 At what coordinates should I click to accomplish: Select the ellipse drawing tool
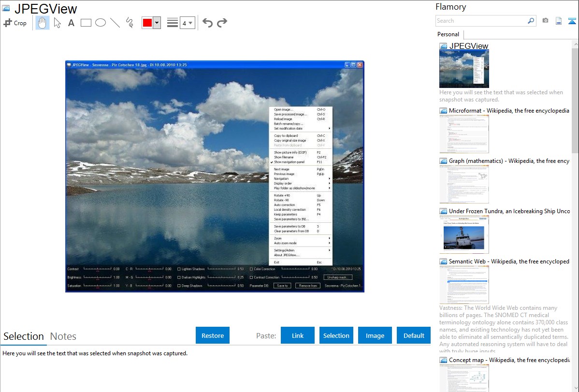point(101,23)
